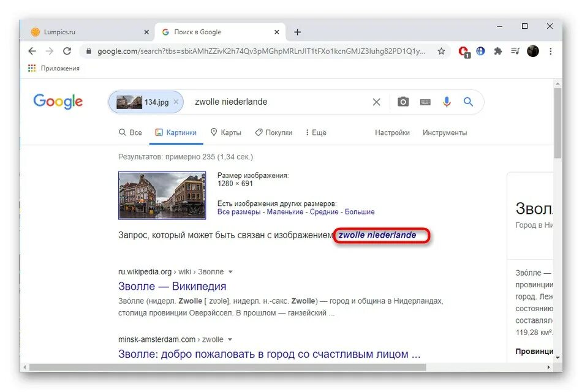Minimize the Chrome window
Image resolution: width=582 pixels, height=392 pixels.
coord(499,26)
